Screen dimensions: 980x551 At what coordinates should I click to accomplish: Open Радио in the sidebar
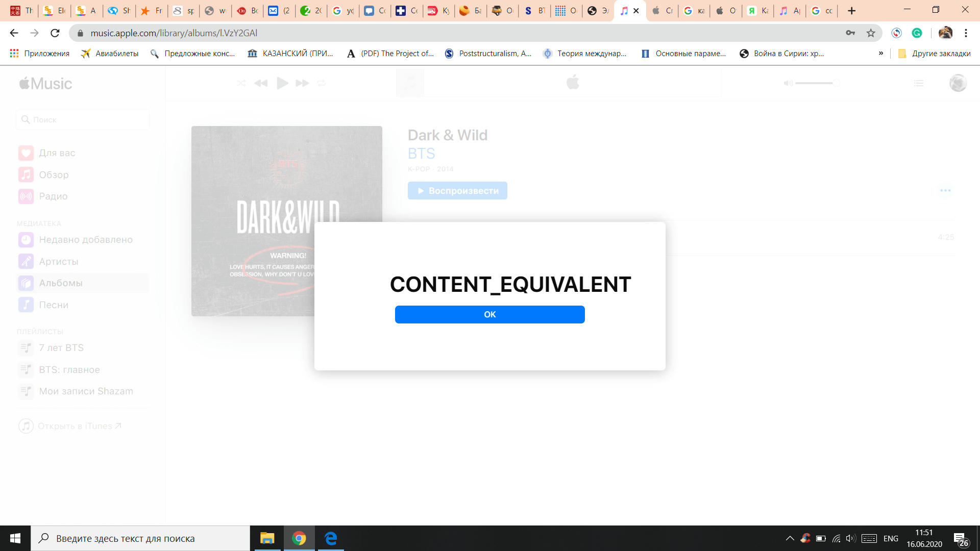pyautogui.click(x=83, y=196)
